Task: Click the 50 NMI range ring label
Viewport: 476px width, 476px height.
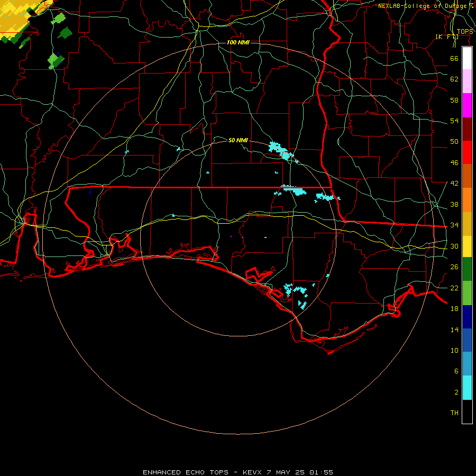Action: [x=238, y=140]
